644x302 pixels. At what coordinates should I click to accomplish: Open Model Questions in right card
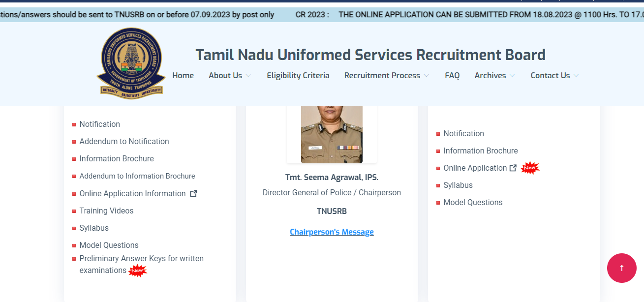click(473, 202)
